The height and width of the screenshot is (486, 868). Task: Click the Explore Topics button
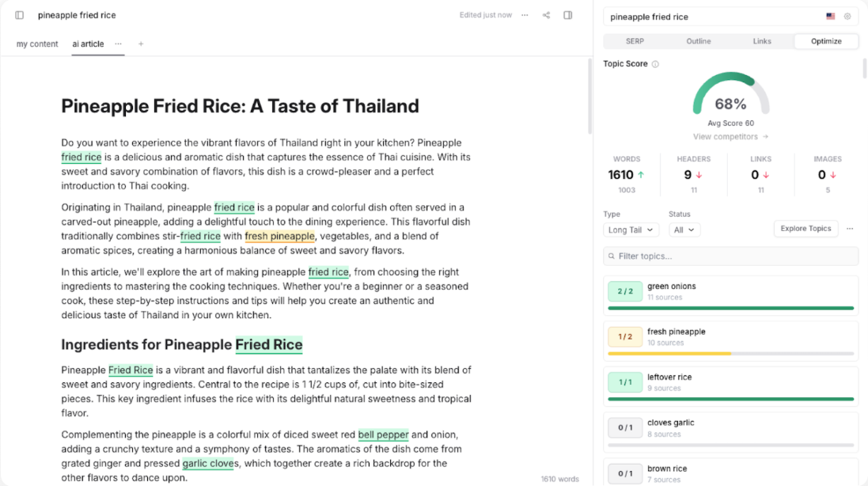pos(805,228)
